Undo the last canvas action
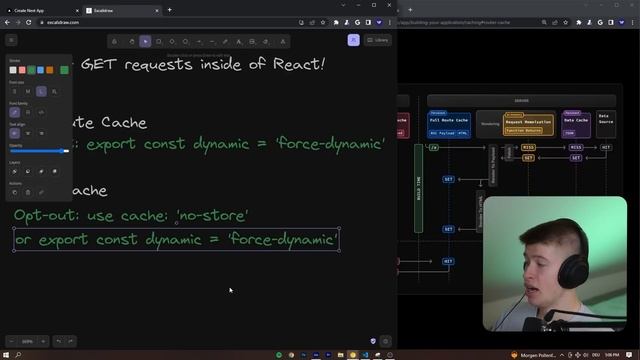The image size is (640, 360). [x=59, y=341]
